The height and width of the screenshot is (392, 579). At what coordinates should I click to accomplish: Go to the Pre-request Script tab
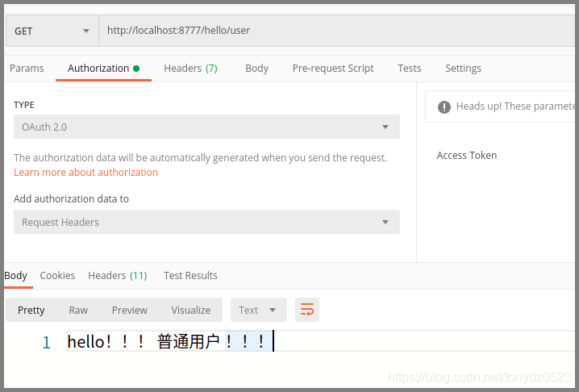(333, 69)
